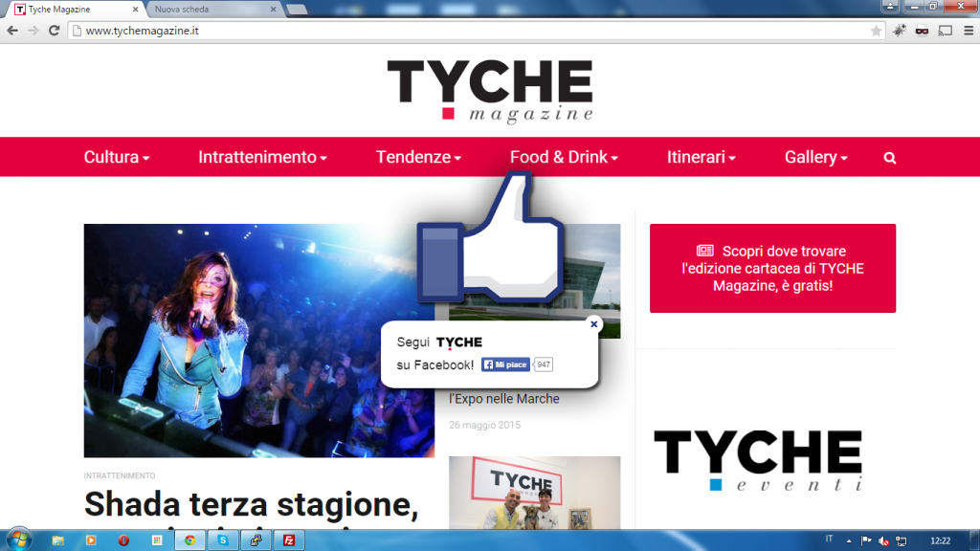
Task: Click the TYCHE magazine header logo
Action: (x=490, y=91)
